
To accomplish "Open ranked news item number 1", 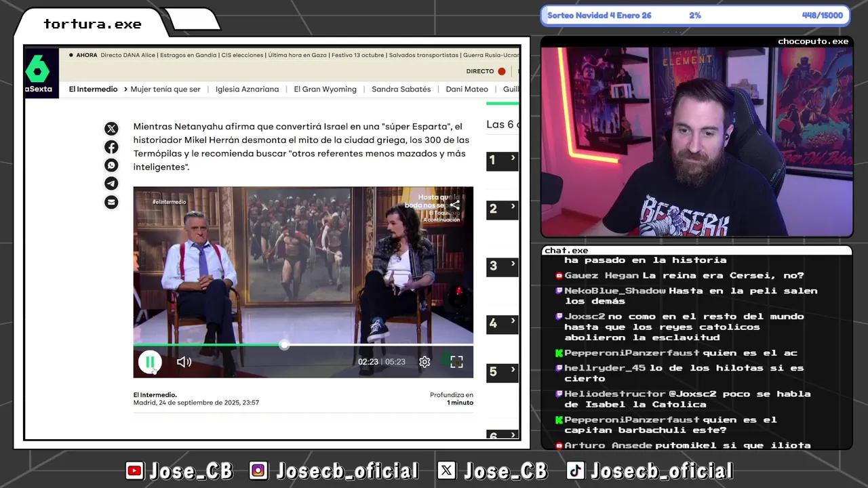I will click(502, 161).
